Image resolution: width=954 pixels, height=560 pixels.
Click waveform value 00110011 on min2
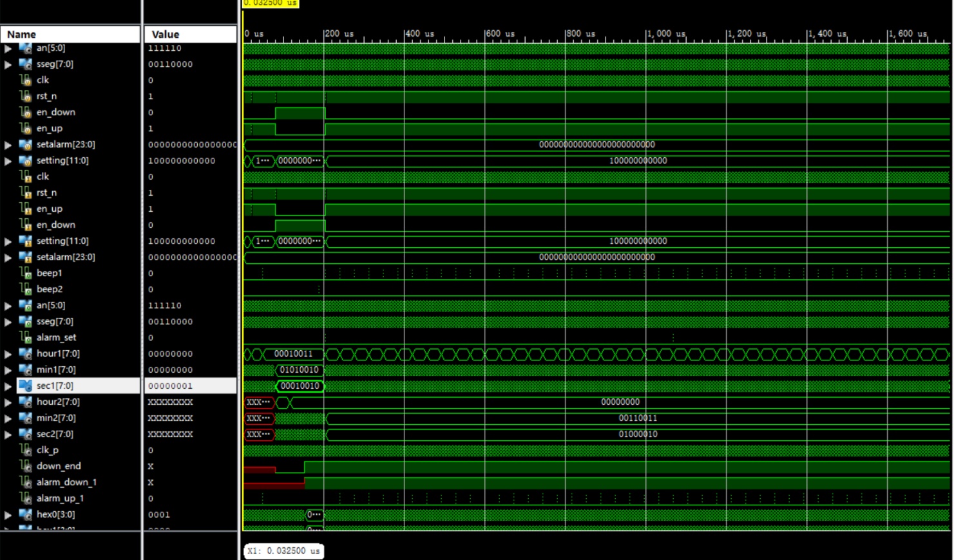click(638, 418)
